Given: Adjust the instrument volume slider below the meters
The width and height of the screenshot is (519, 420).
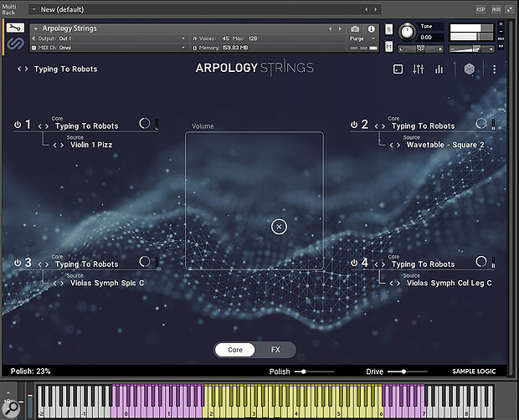Looking at the screenshot, I should click(472, 49).
